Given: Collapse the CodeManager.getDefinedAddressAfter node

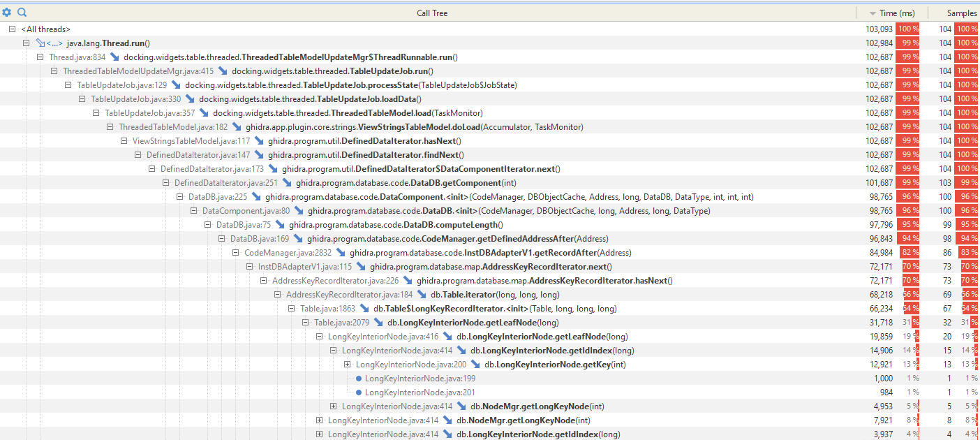Looking at the screenshot, I should [x=222, y=239].
